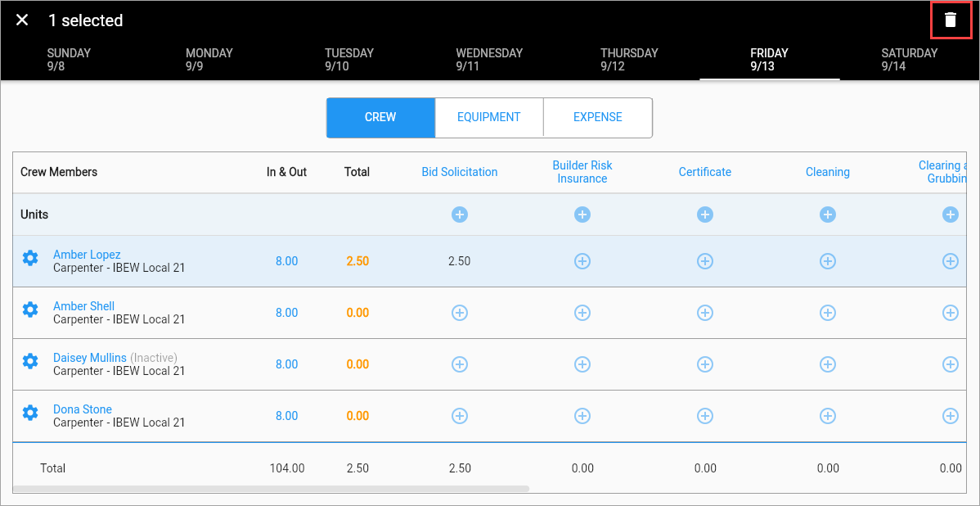
Task: Open Dona Stone crew member link
Action: pyautogui.click(x=83, y=409)
